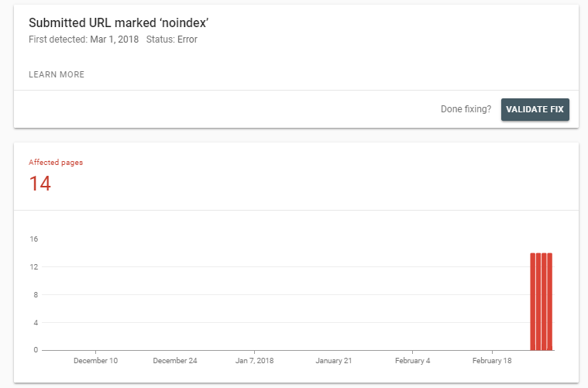Click the January 21 axis label
The height and width of the screenshot is (388, 588).
pyautogui.click(x=334, y=361)
